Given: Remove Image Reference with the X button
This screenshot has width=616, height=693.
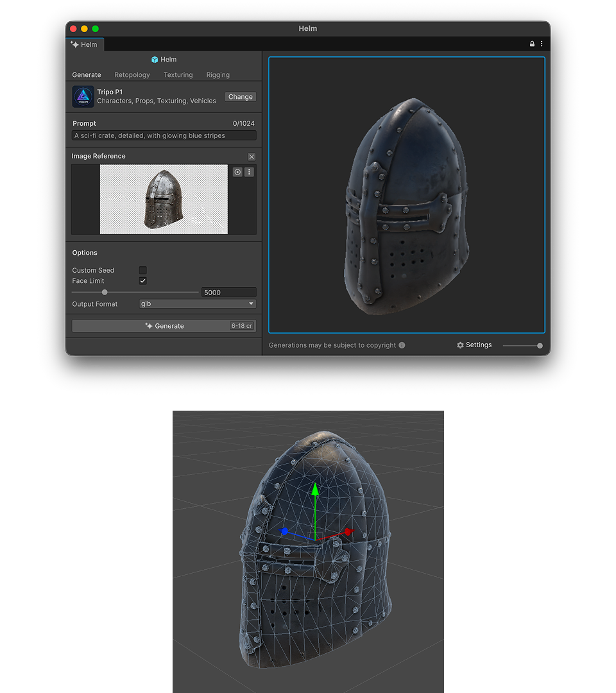Looking at the screenshot, I should point(252,157).
